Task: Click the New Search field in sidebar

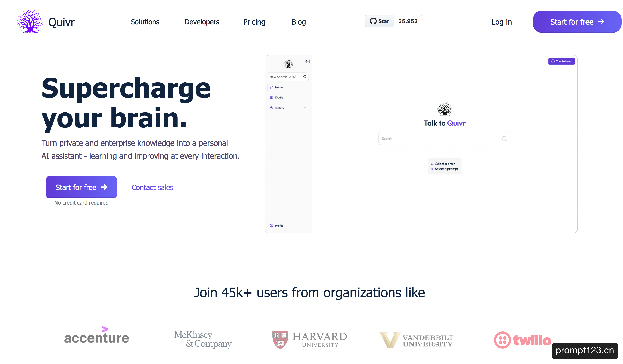Action: tap(288, 77)
